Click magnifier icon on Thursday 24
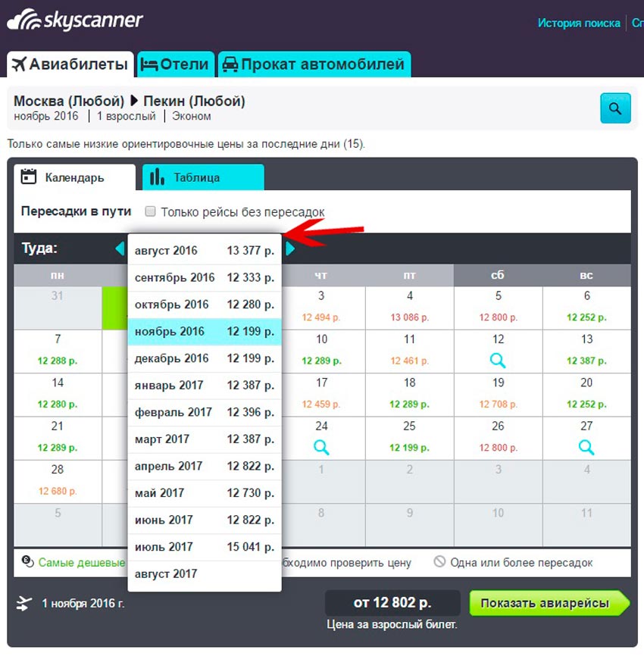This screenshot has width=644, height=656. (321, 447)
